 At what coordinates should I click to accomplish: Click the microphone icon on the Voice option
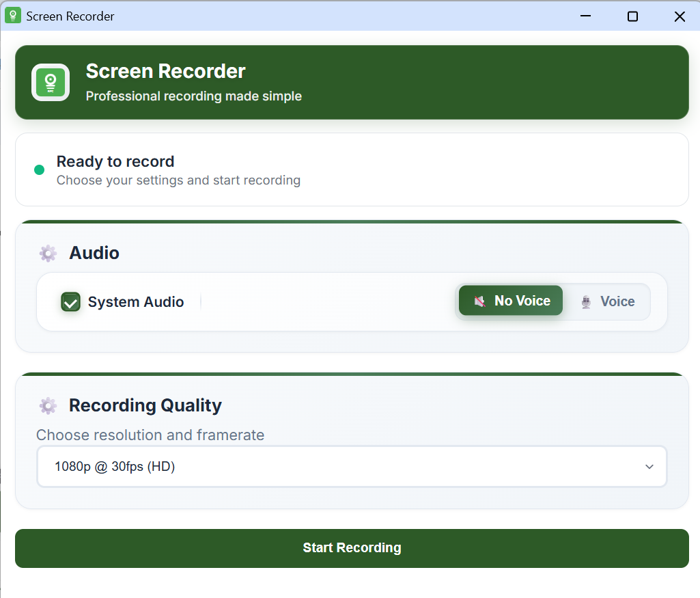click(585, 301)
